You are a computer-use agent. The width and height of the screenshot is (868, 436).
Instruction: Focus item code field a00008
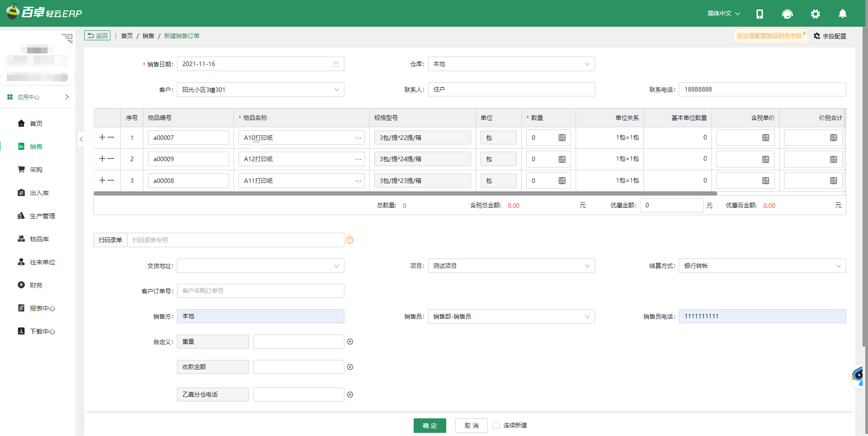[188, 181]
